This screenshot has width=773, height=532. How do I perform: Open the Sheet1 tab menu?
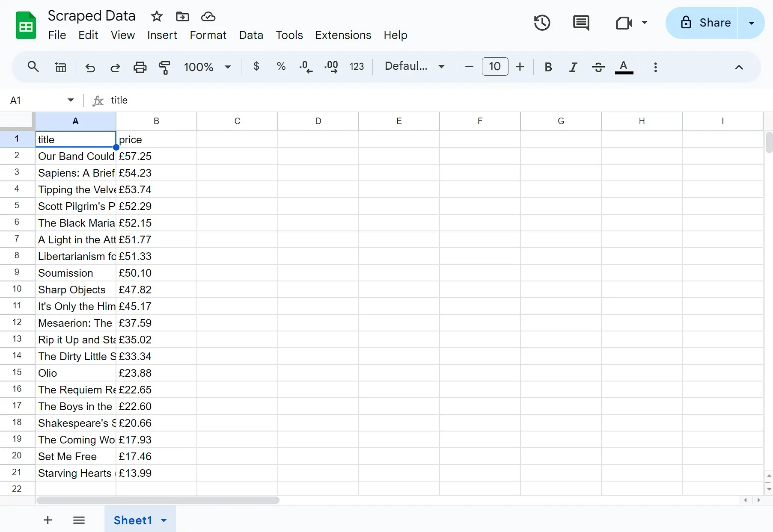pyautogui.click(x=163, y=520)
